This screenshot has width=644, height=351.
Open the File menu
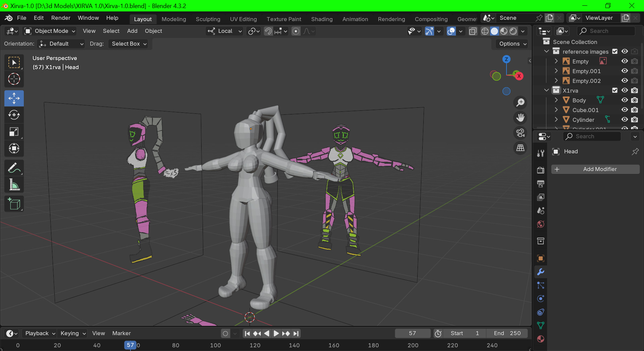tap(21, 18)
